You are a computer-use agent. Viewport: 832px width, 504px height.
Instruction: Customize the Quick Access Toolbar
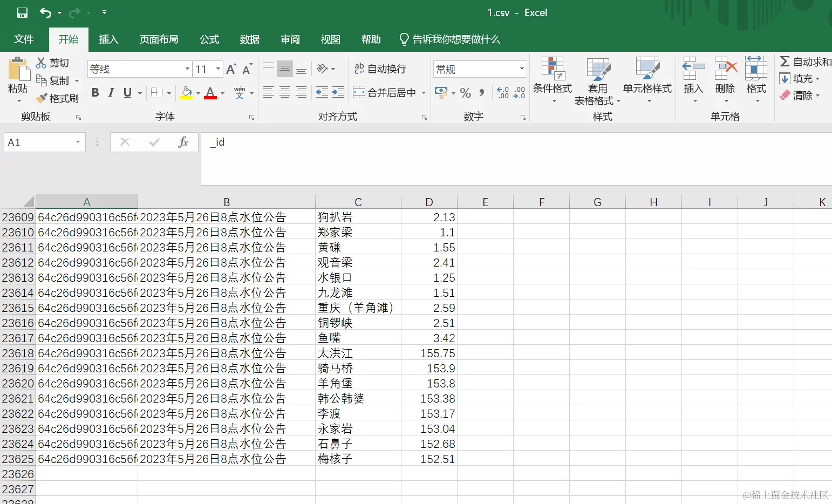104,12
